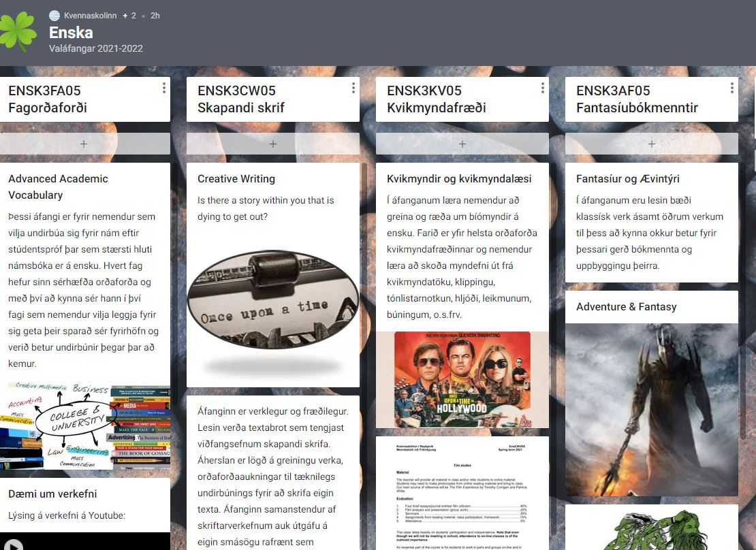Open the Adventure & Fantasy post title
The height and width of the screenshot is (550, 756).
click(627, 306)
